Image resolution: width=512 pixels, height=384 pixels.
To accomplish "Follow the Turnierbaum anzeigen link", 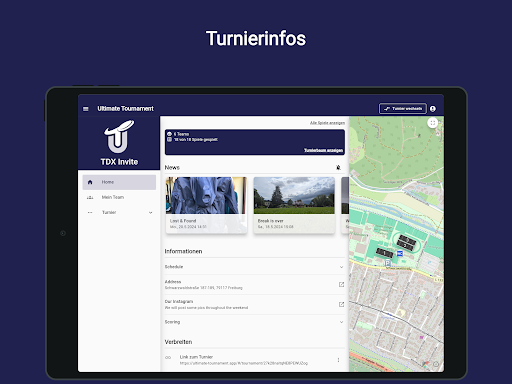I will 323,150.
